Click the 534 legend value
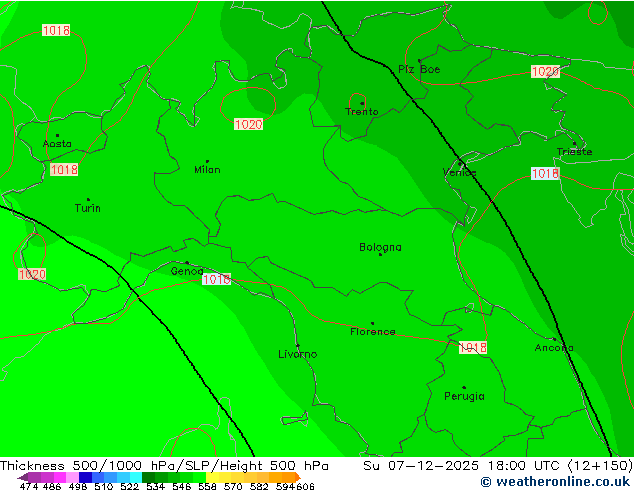634x490 pixels. [x=155, y=486]
